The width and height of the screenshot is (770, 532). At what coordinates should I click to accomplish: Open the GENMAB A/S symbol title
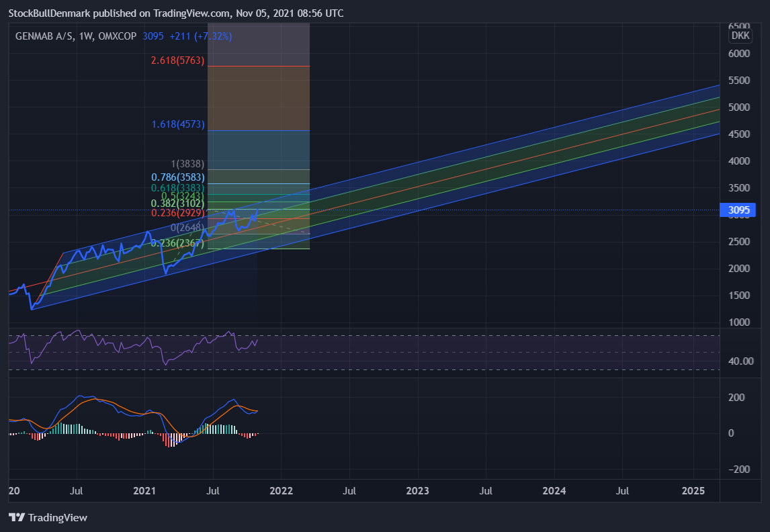[45, 36]
